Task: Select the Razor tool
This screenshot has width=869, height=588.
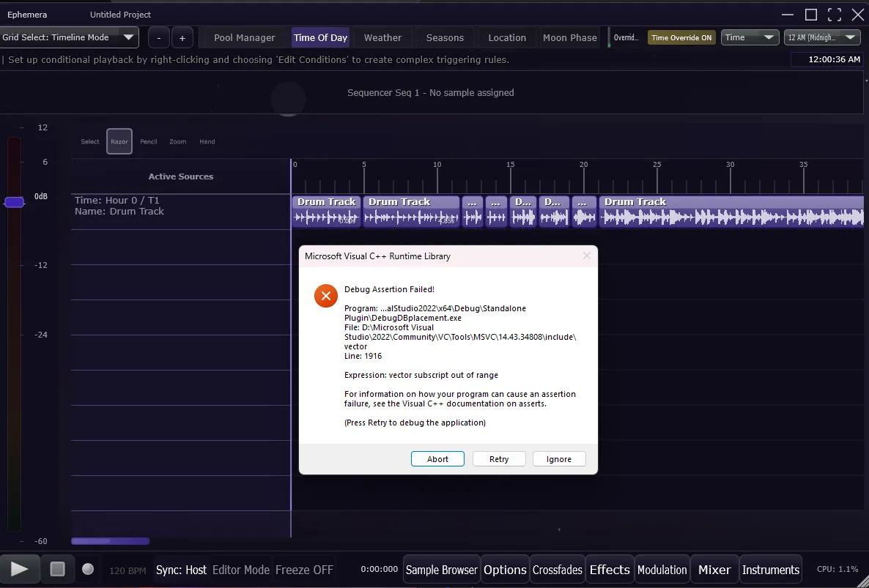Action: point(119,141)
